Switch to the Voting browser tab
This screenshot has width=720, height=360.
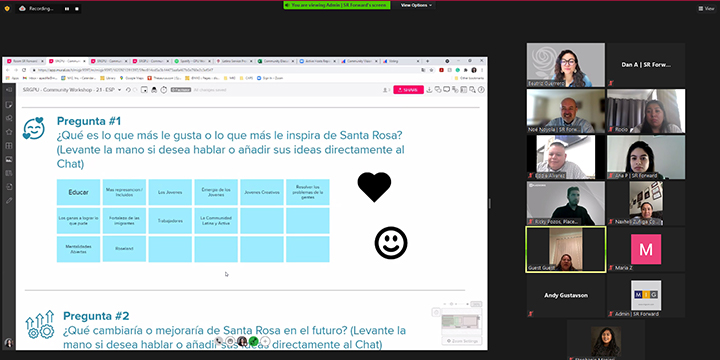(400, 61)
